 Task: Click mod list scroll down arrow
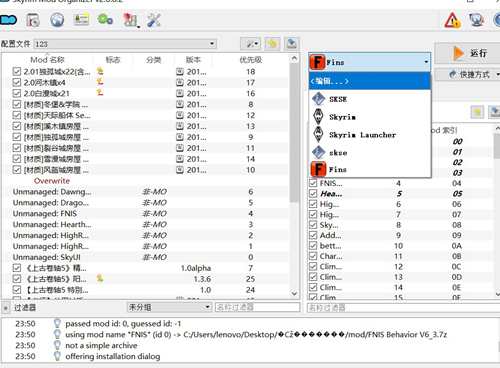click(x=294, y=294)
